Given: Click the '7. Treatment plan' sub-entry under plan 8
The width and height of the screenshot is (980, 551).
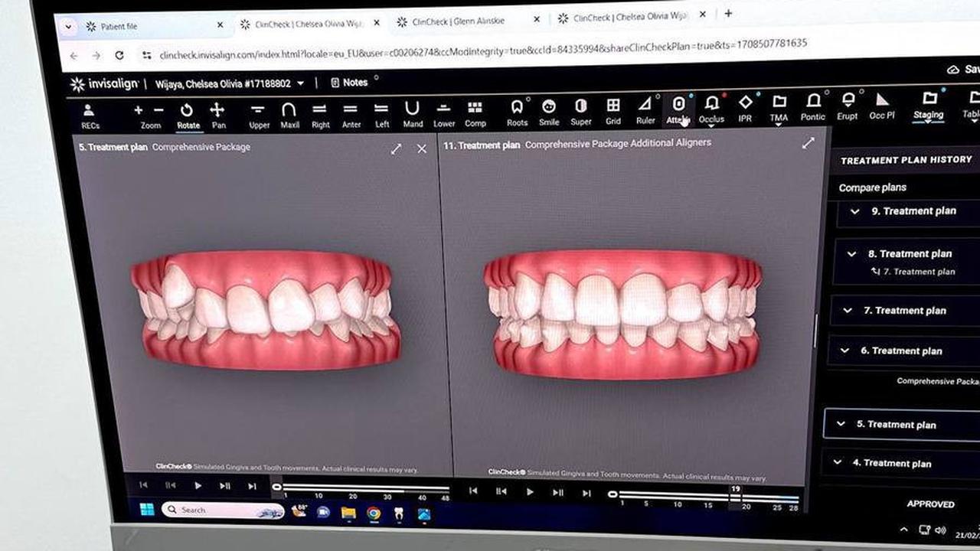Looking at the screenshot, I should [x=913, y=272].
